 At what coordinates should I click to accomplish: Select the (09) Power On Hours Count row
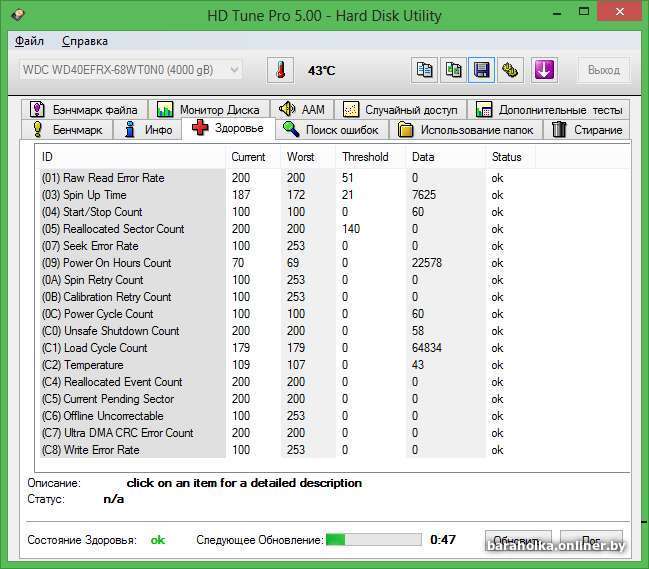(287, 263)
